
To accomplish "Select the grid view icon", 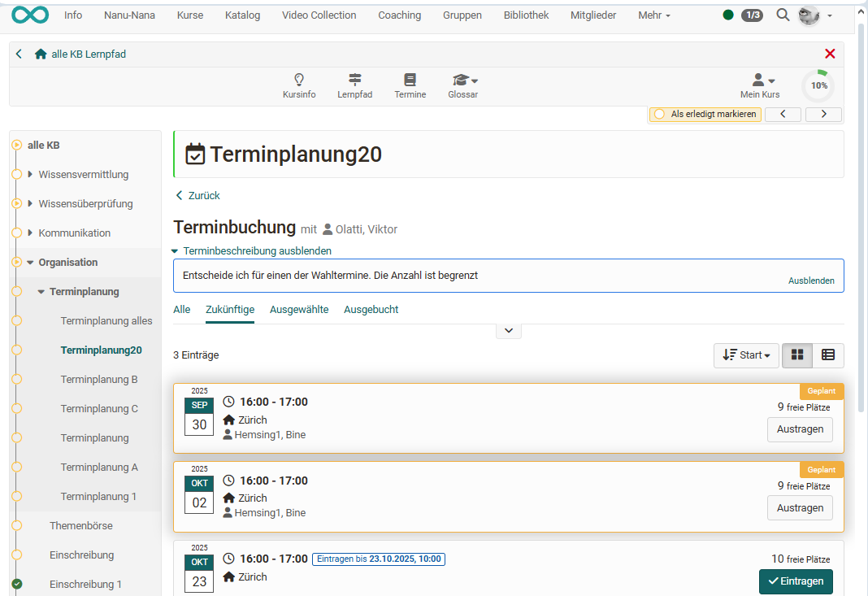I will (797, 355).
